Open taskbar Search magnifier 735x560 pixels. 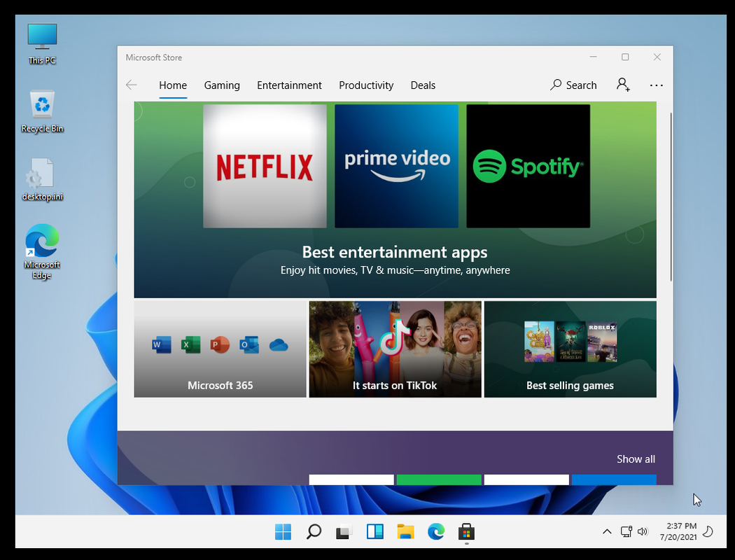point(314,532)
